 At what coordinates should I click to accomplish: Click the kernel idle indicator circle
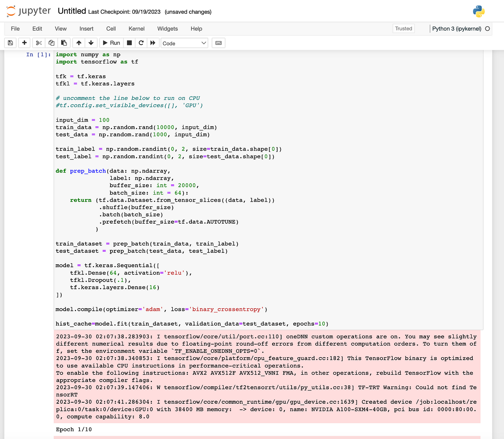click(x=487, y=29)
